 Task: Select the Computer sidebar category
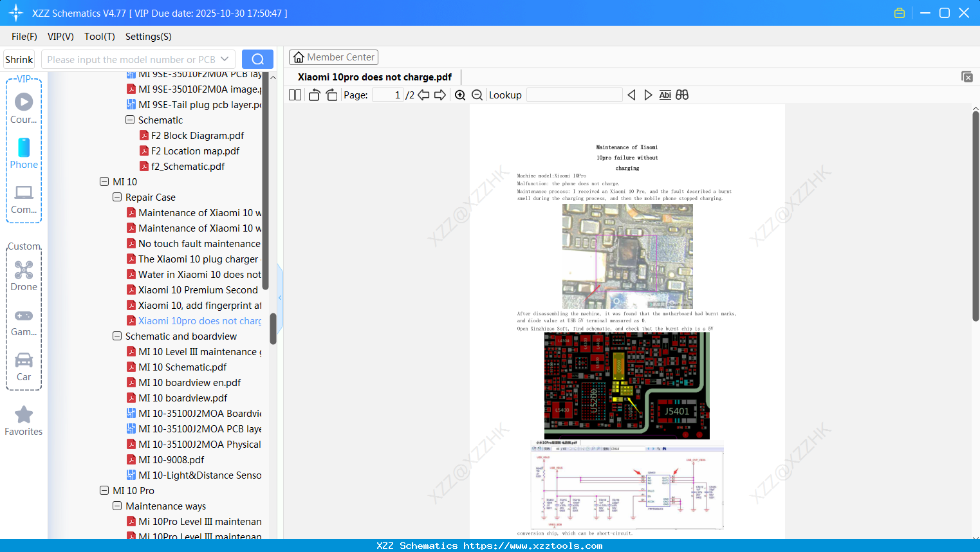pos(24,199)
